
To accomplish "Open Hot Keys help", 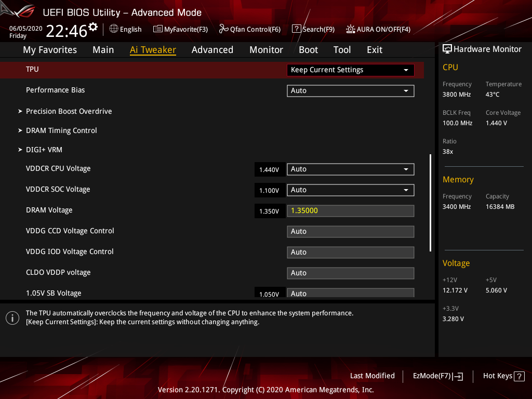I will coord(503,376).
